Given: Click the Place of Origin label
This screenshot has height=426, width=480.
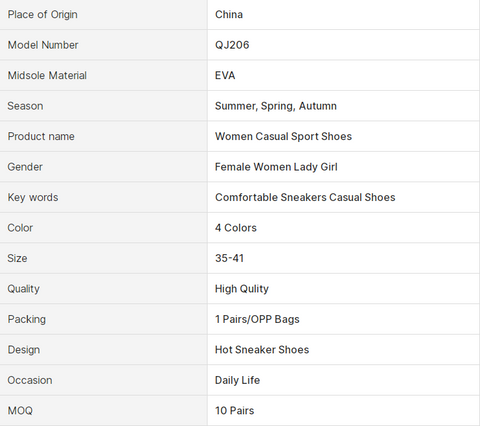Looking at the screenshot, I should click(42, 15).
